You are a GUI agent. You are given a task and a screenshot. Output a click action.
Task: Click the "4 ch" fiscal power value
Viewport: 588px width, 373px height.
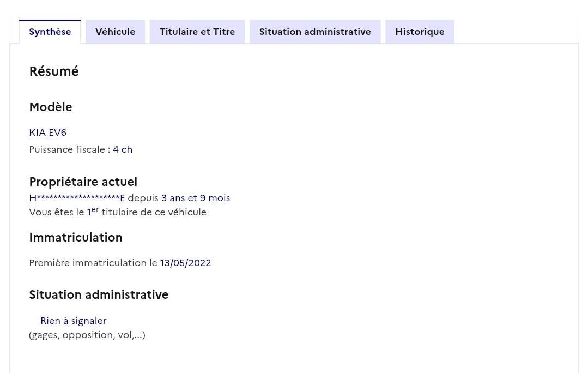pyautogui.click(x=123, y=149)
